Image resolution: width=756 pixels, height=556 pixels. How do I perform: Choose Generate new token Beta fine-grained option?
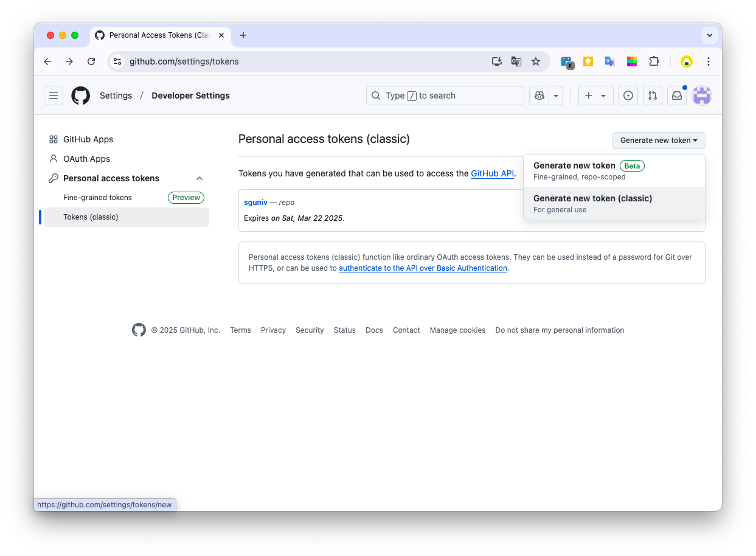coord(614,171)
